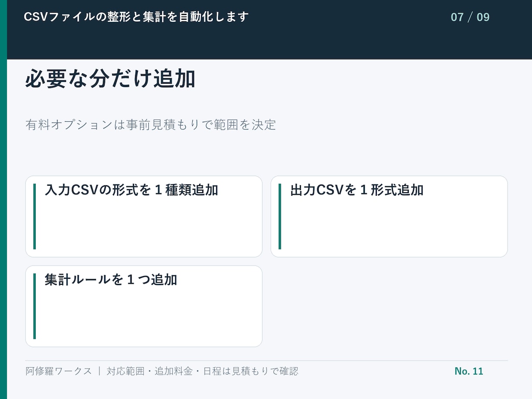Click the header title 'CSVファイルの整形と集計を自動化します'
Viewport: 532px width, 399px height.
(136, 17)
